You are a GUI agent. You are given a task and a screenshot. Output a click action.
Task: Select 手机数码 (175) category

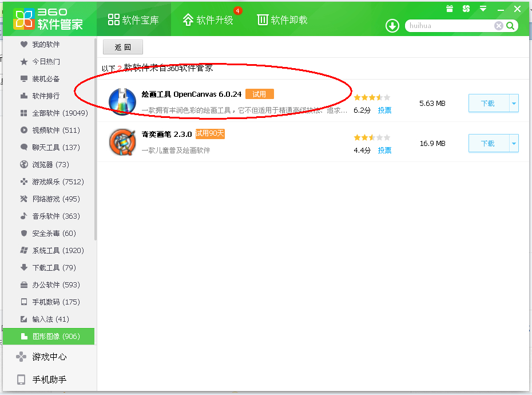[x=56, y=302]
